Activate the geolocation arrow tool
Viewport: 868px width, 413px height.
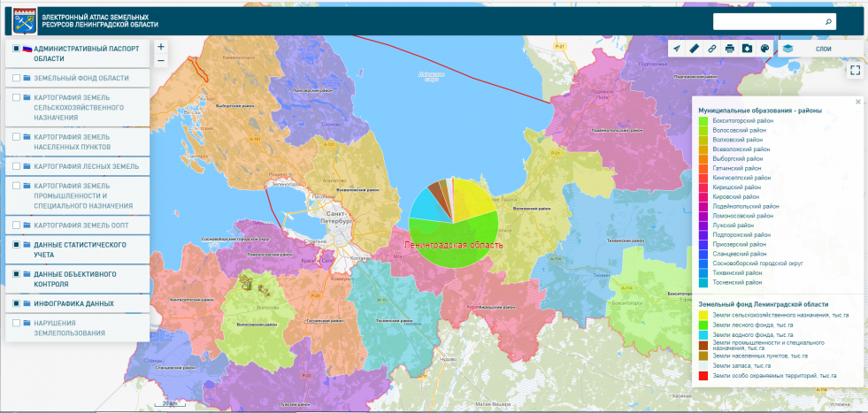[x=677, y=49]
